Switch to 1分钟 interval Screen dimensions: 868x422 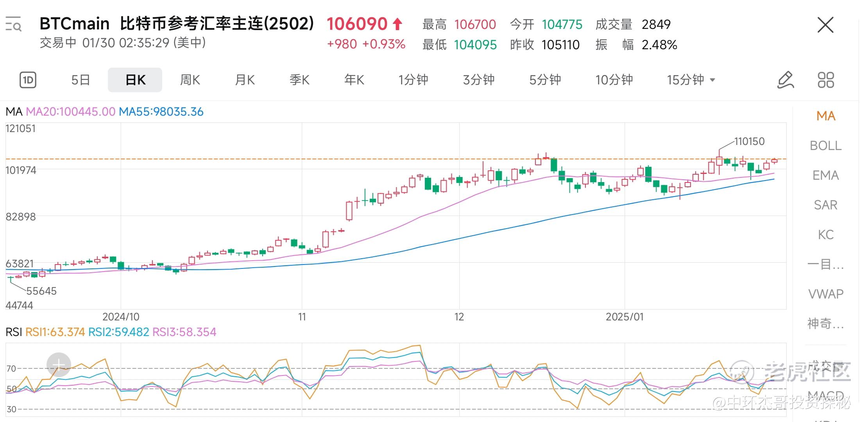(x=413, y=80)
